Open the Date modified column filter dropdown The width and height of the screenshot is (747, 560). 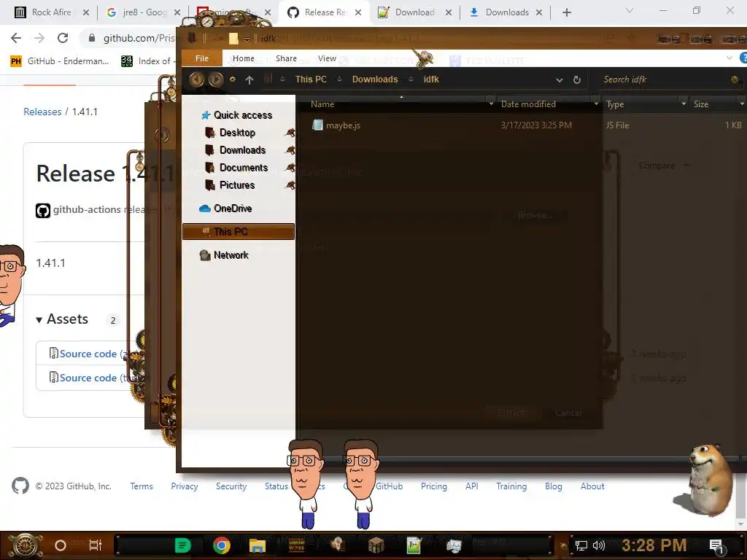(x=596, y=104)
